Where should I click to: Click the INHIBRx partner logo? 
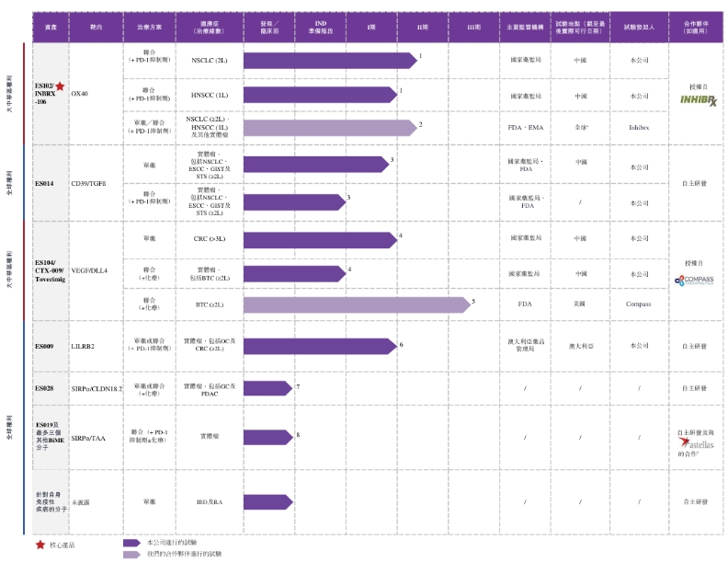(698, 100)
